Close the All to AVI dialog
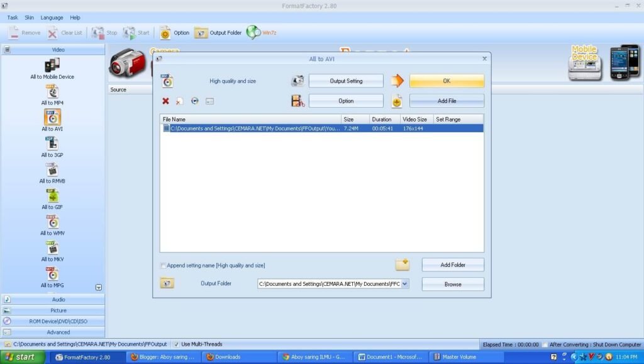 pos(484,59)
